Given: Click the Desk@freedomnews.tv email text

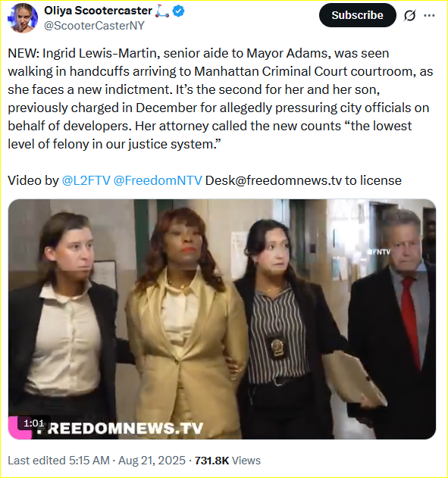Looking at the screenshot, I should coord(274,180).
